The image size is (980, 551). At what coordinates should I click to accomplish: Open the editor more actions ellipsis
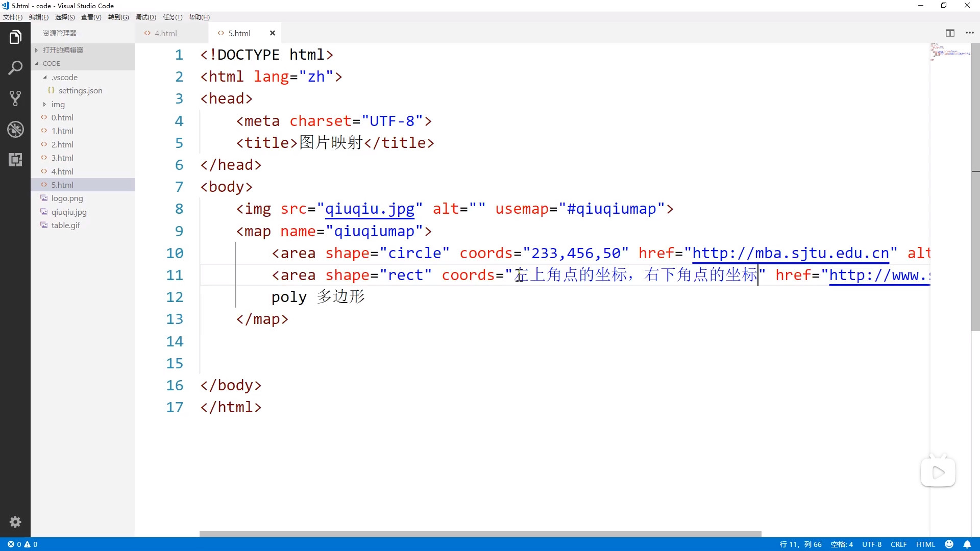click(x=970, y=33)
